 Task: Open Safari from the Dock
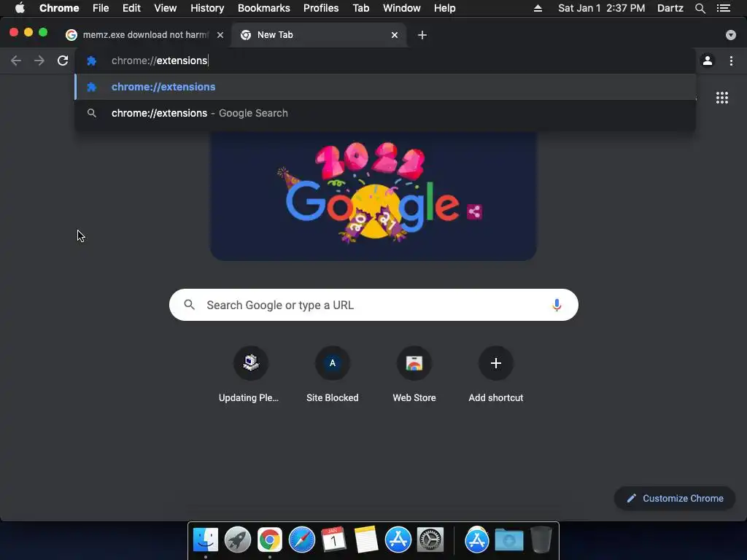(302, 540)
